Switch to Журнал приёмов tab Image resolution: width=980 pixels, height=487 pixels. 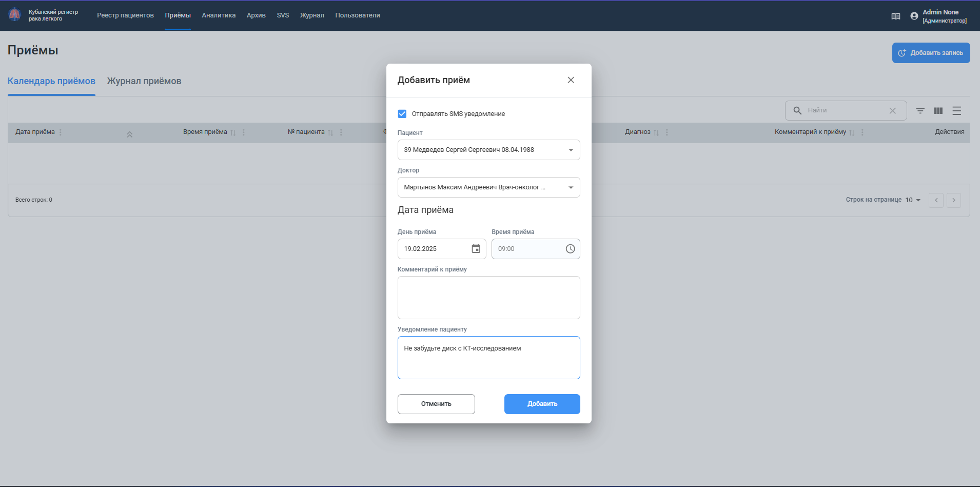point(144,81)
